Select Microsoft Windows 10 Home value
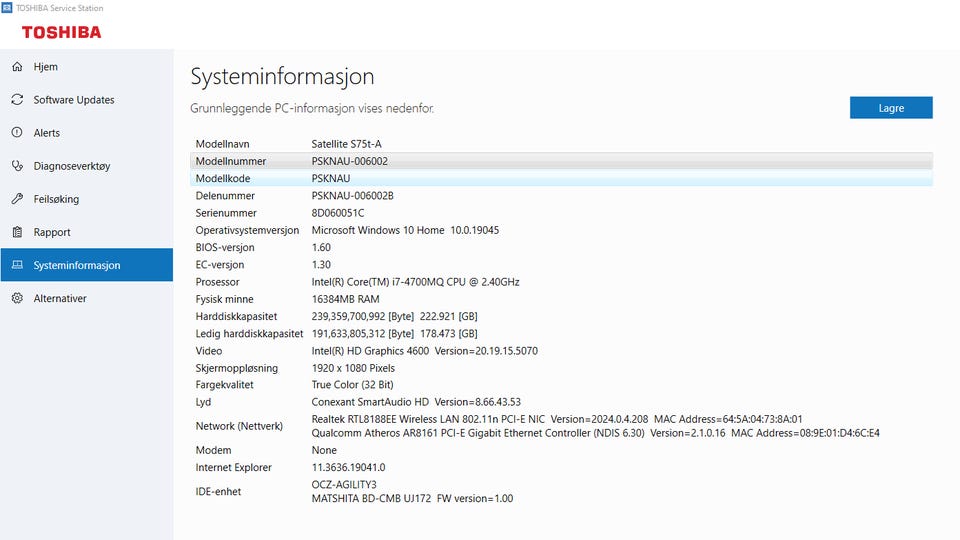The width and height of the screenshot is (960, 540). point(405,230)
